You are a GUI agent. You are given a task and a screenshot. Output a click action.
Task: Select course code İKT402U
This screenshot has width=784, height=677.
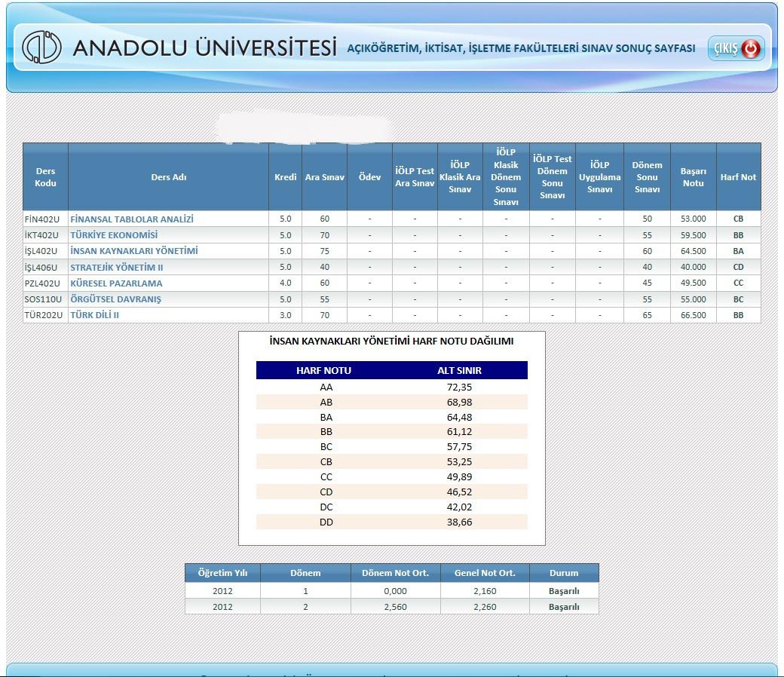41,235
